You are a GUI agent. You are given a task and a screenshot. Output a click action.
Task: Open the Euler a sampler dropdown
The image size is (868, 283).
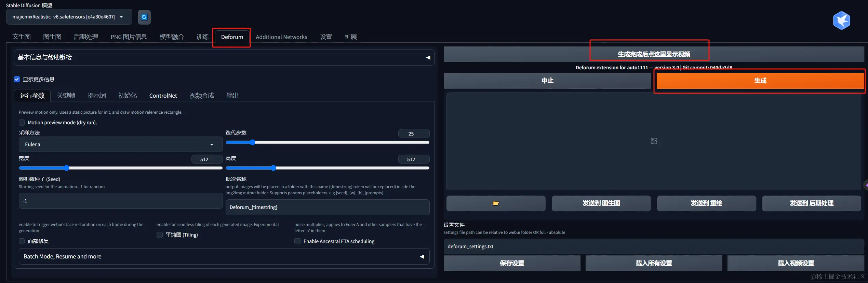coord(120,144)
